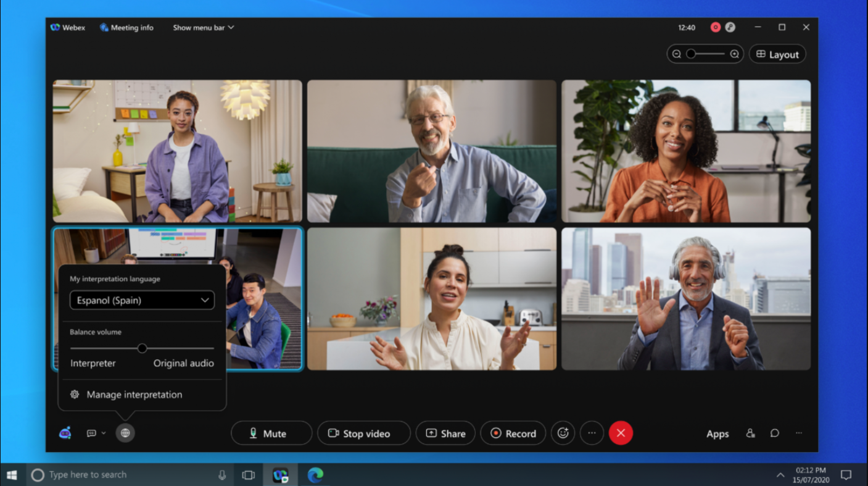Toggle the Record button
Image resolution: width=868 pixels, height=486 pixels.
[x=513, y=434]
